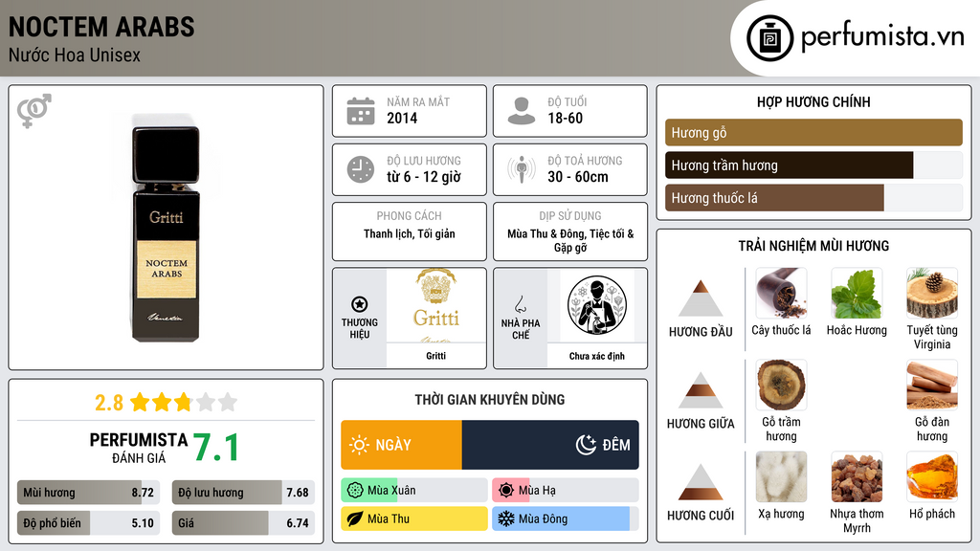This screenshot has width=980, height=551.
Task: Click the Dịp sử dụng occasion description
Action: coord(570,240)
